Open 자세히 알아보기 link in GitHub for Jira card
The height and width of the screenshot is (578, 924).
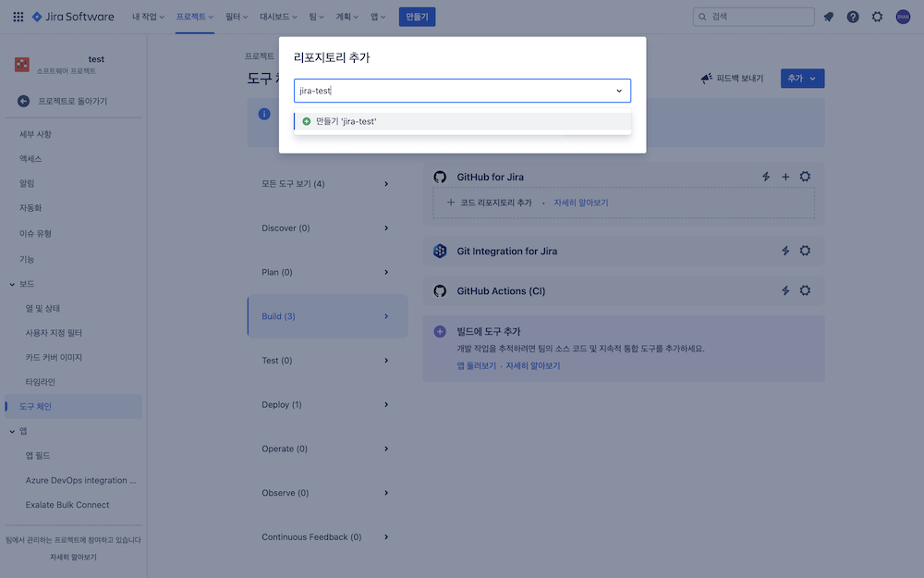[x=580, y=203]
